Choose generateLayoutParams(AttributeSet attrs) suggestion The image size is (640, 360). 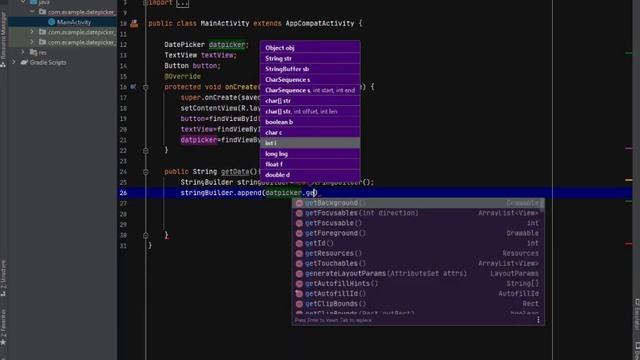pos(416,273)
